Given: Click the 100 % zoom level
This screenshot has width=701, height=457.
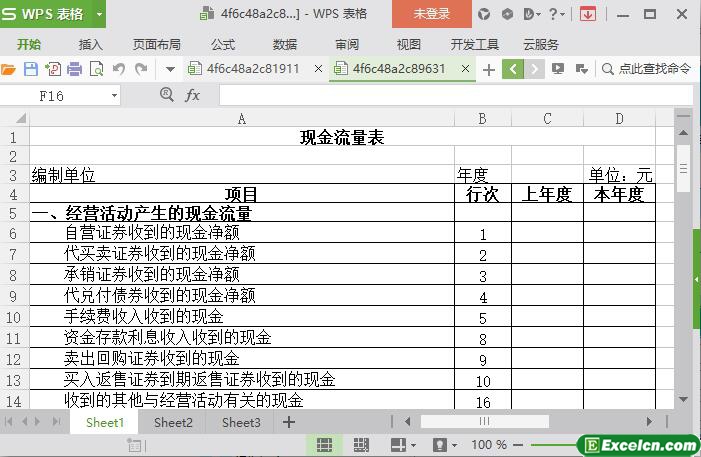Looking at the screenshot, I should click(489, 444).
